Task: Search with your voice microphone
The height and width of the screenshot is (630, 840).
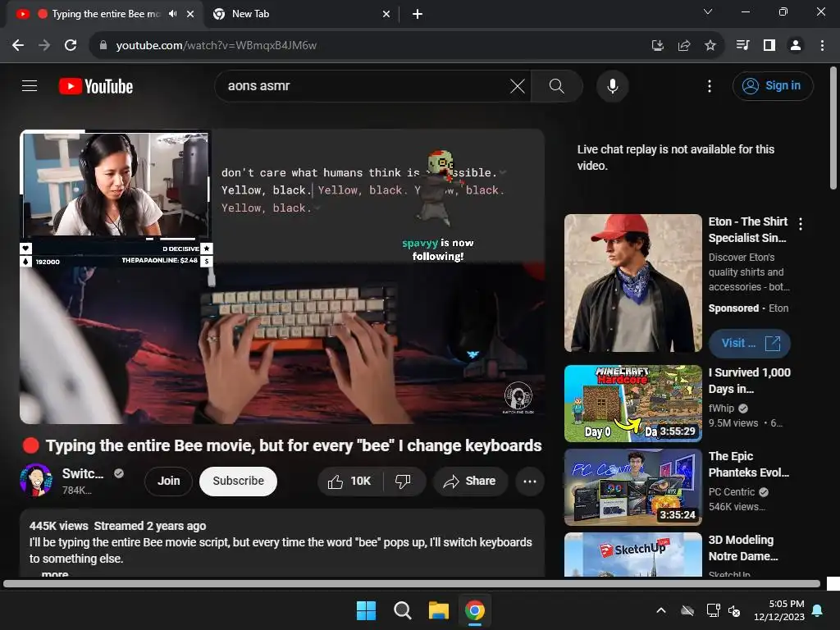Action: [x=612, y=85]
